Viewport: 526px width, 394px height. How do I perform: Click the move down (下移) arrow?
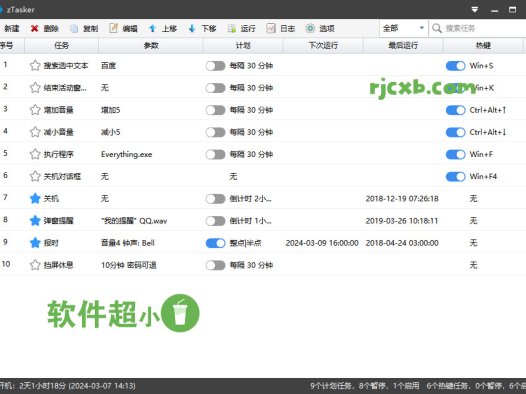point(192,29)
